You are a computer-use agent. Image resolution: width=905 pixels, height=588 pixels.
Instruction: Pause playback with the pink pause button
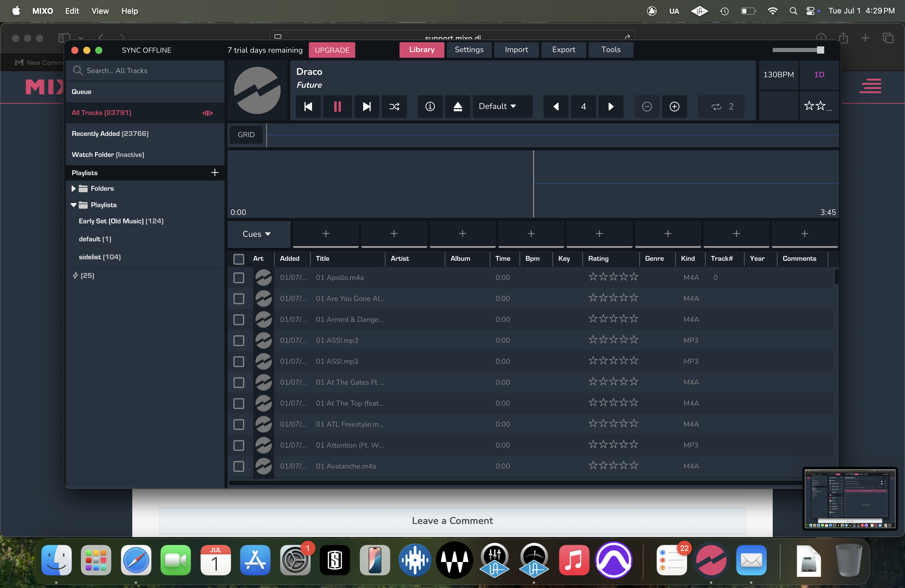[x=337, y=107]
